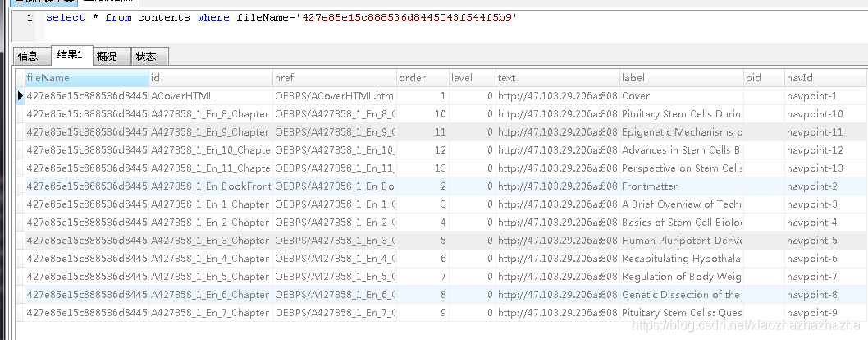This screenshot has height=340, width=868.
Task: Switch to the 信息 tab
Action: pos(32,56)
